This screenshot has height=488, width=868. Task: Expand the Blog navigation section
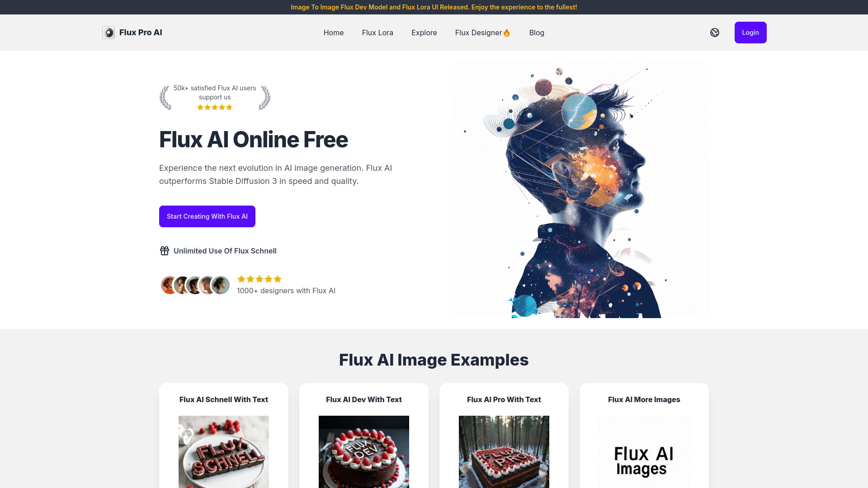pos(537,32)
